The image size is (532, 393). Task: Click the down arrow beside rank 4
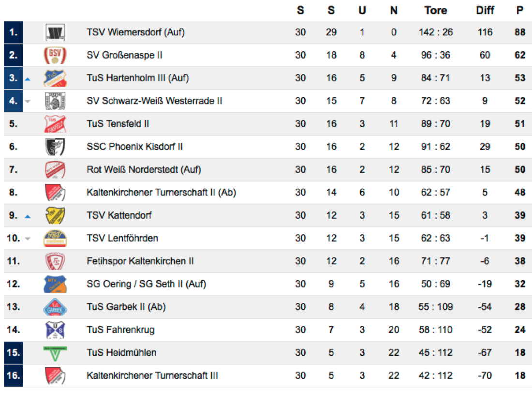(x=28, y=101)
